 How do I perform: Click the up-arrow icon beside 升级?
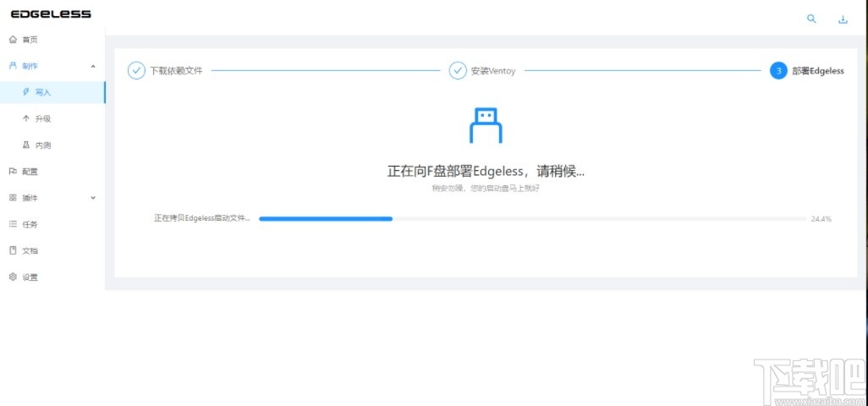26,118
